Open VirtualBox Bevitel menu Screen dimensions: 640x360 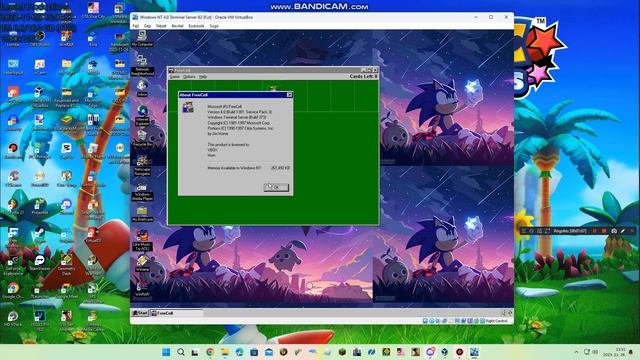pos(178,26)
